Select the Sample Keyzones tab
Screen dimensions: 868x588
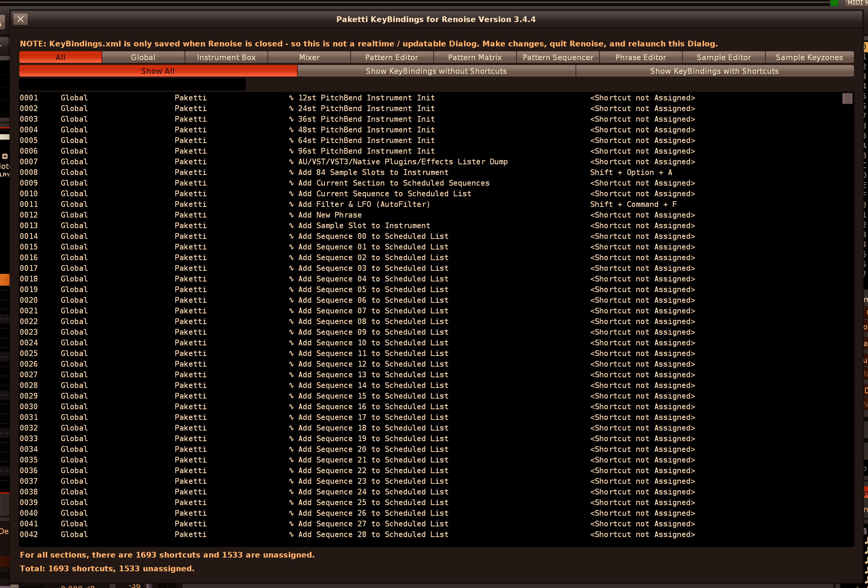[x=809, y=57]
